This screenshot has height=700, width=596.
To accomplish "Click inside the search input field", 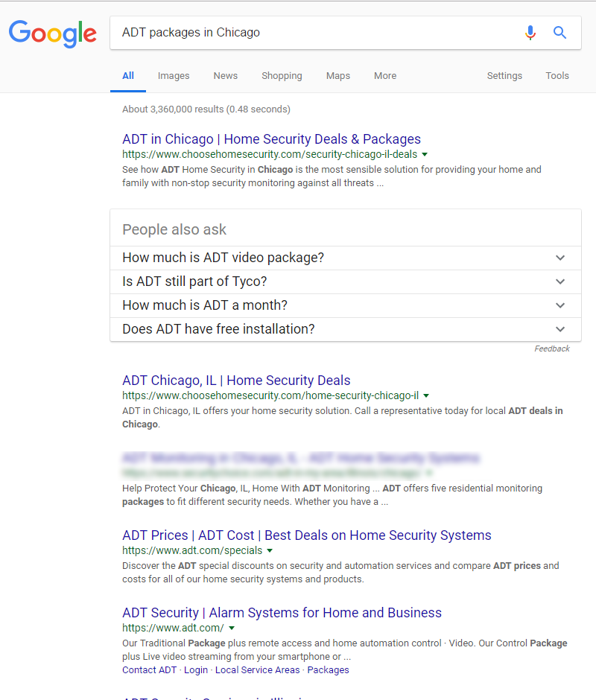I will [298, 33].
